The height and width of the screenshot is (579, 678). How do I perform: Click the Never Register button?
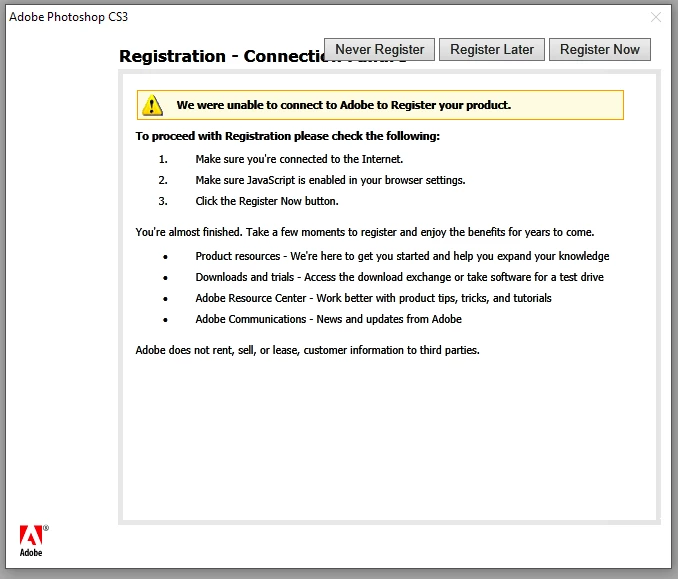pos(379,49)
